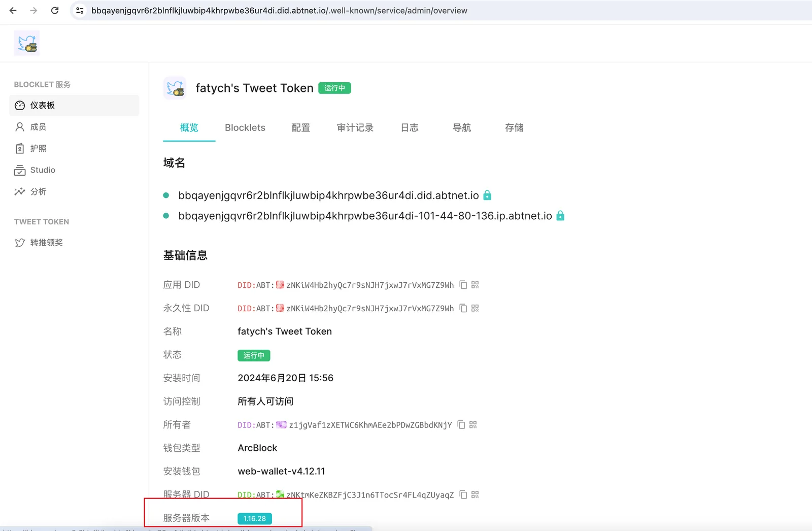Click the 运行中 badge in 状态 row
The image size is (812, 531).
(254, 355)
